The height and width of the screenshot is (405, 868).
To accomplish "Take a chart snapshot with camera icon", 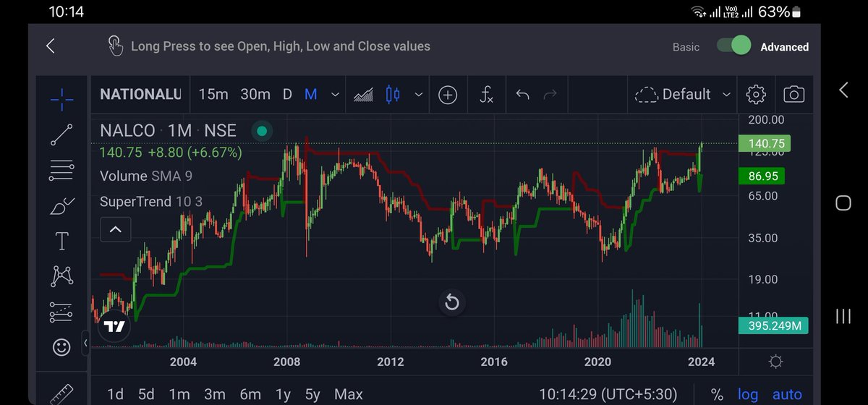I will (793, 95).
